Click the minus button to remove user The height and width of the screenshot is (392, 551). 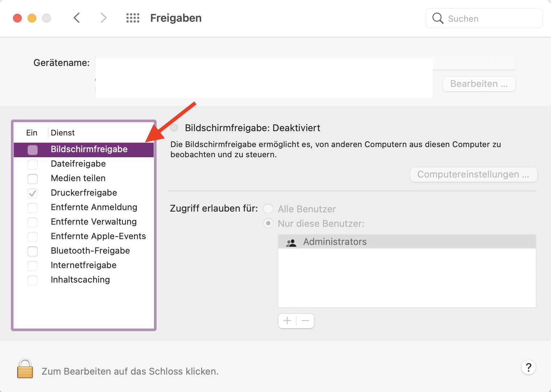pyautogui.click(x=305, y=321)
